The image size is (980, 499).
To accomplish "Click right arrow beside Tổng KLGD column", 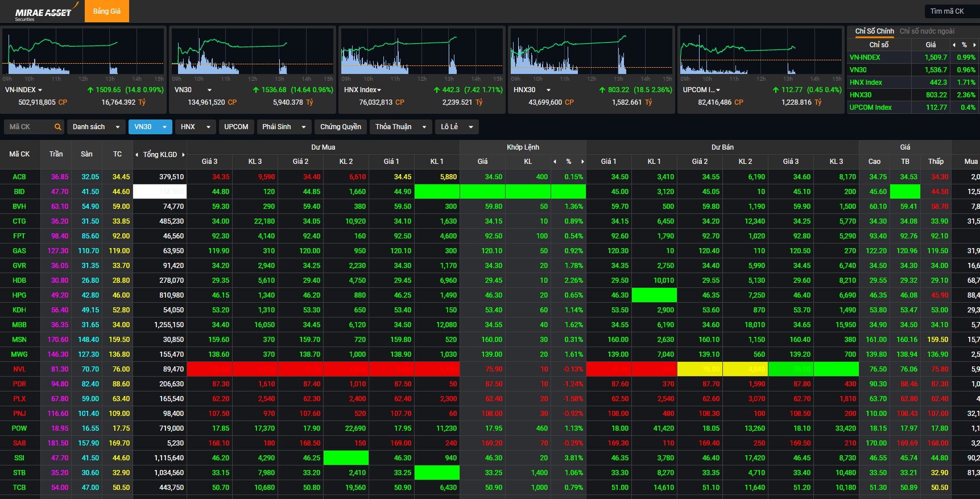I will click(183, 155).
